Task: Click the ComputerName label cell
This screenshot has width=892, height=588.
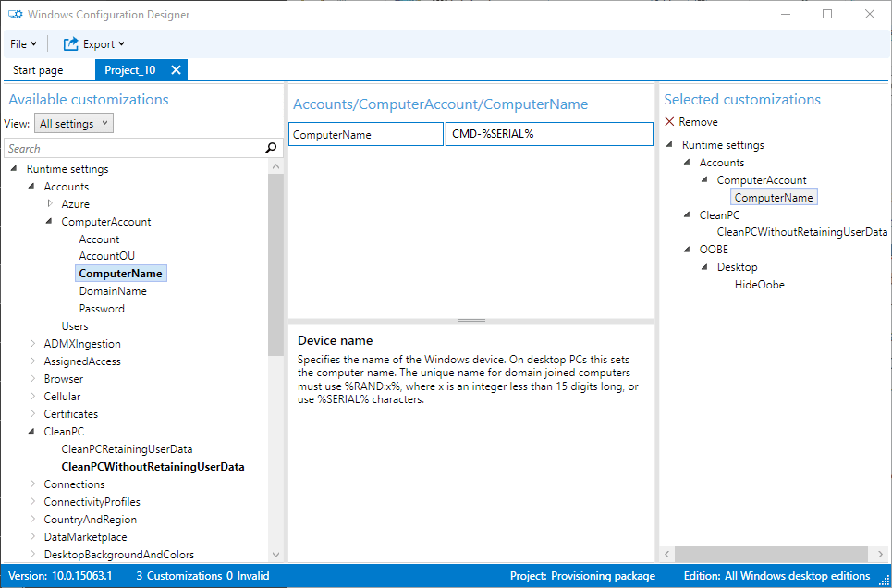Action: click(366, 134)
